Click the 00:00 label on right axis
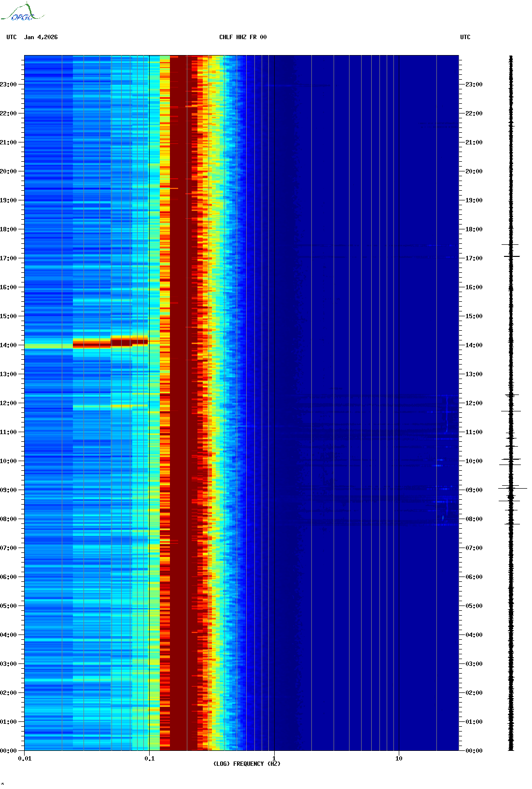 click(474, 751)
